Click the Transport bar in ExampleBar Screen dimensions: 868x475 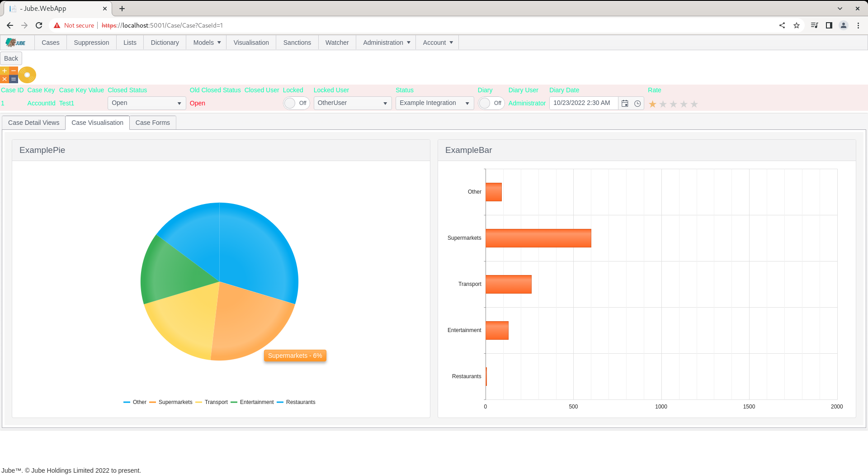pos(509,285)
